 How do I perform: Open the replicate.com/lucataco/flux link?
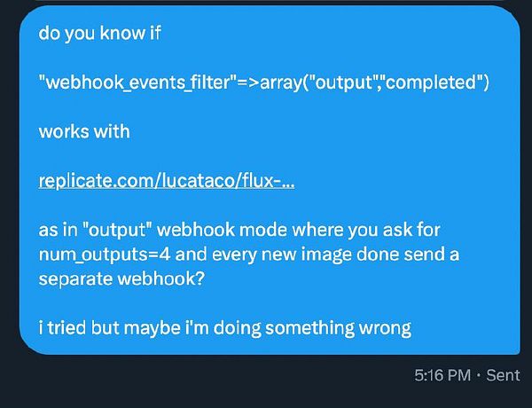(167, 181)
